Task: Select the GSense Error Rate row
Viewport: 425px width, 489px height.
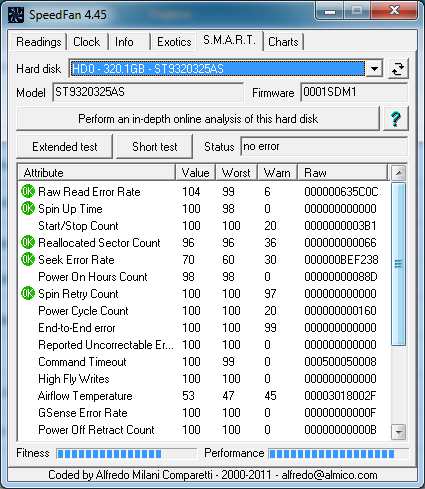Action: coord(204,413)
